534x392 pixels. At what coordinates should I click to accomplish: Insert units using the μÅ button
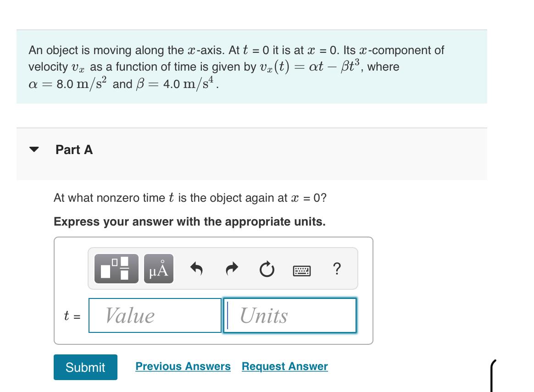[158, 270]
